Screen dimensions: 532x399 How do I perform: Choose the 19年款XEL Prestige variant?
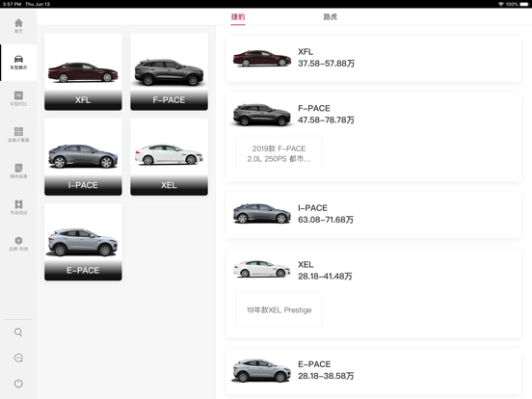pyautogui.click(x=279, y=309)
